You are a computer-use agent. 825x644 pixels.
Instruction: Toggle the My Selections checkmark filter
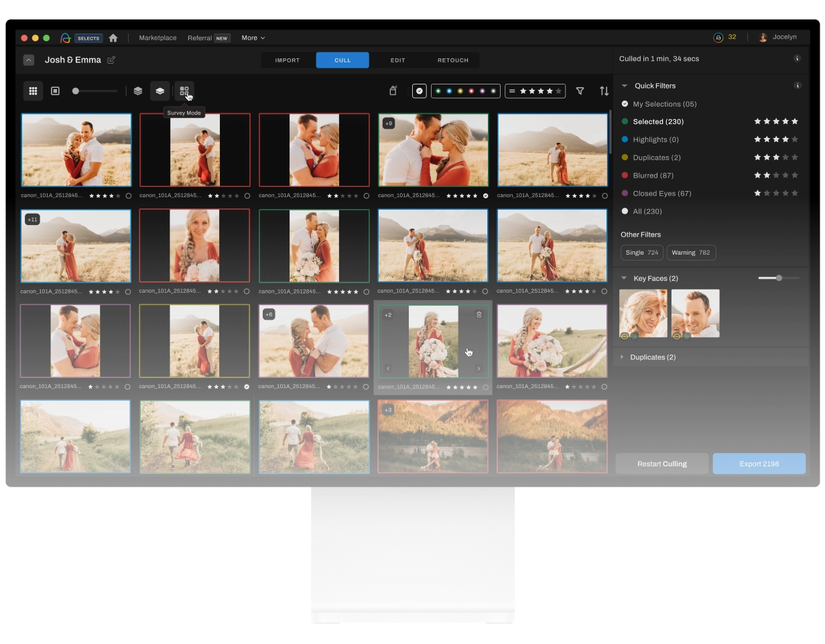420,91
